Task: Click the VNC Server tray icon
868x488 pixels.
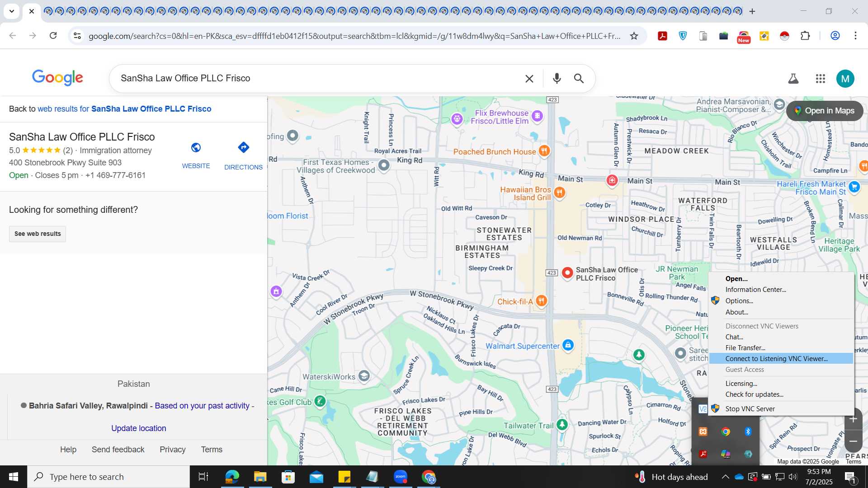Action: click(x=703, y=409)
